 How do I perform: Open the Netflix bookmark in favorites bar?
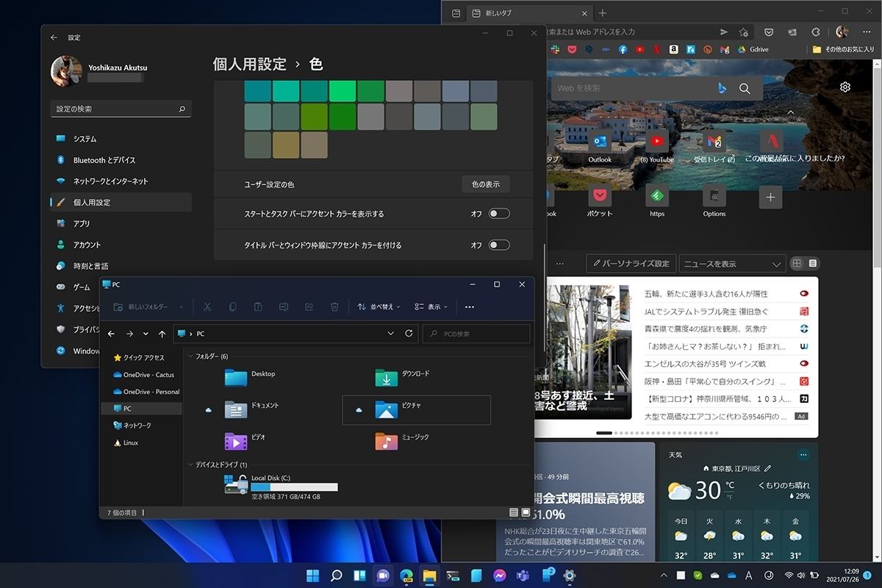tap(656, 49)
